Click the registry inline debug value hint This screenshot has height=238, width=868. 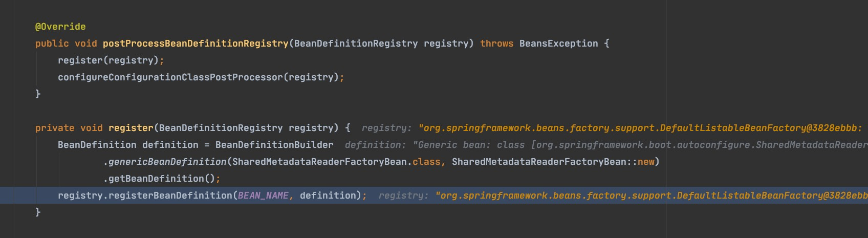(614, 128)
